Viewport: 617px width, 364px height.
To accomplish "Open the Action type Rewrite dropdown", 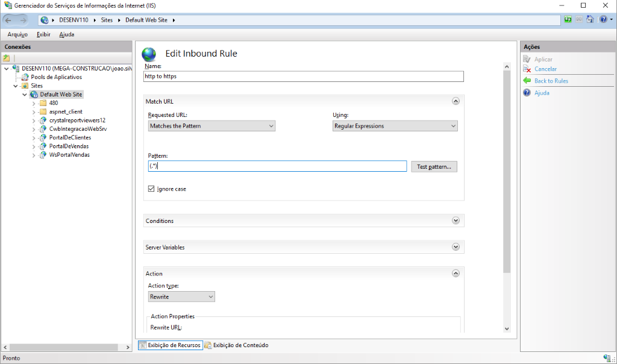I will [181, 297].
